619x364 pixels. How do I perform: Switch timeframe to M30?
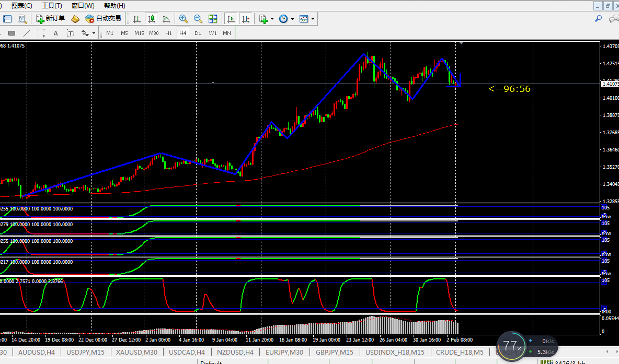coord(154,33)
